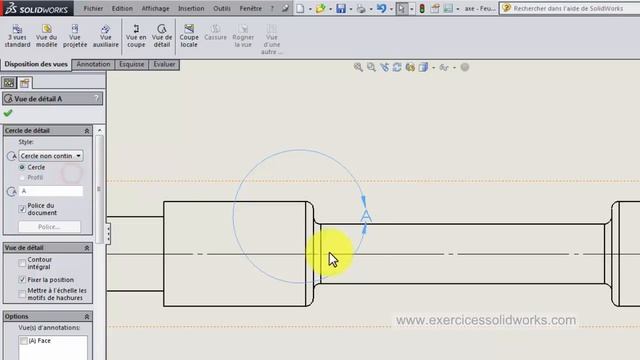The width and height of the screenshot is (640, 360).
Task: Click the Rebuild traffic light icon
Action: [422, 8]
